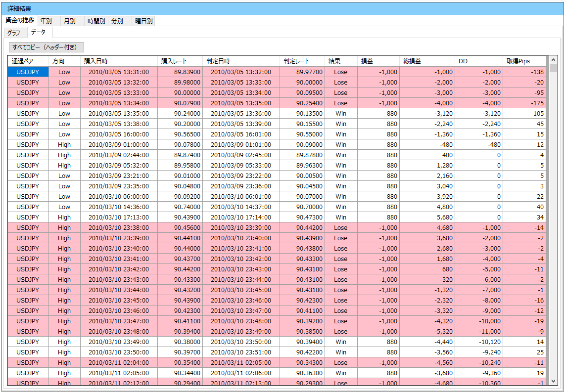Click purchase rate 90.74000
The image size is (565, 392).
coord(180,207)
